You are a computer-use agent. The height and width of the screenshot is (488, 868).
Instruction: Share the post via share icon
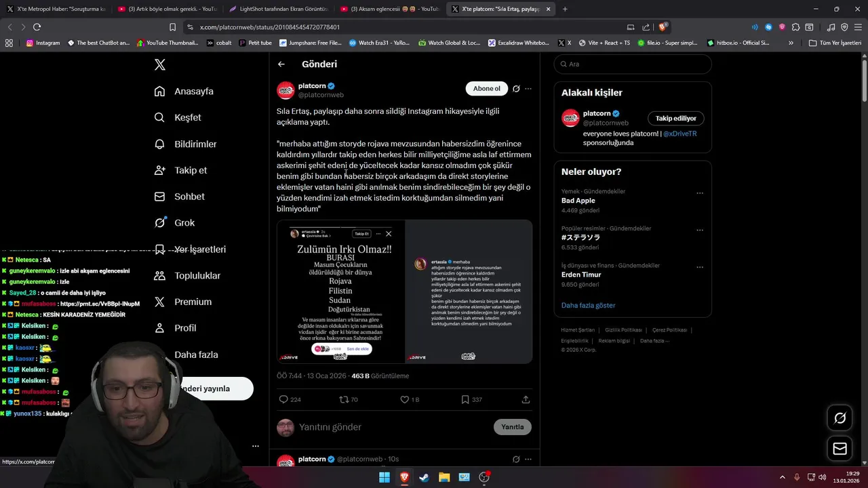tap(526, 400)
